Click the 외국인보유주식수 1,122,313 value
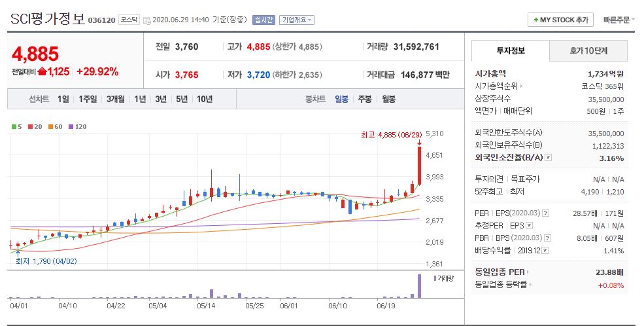The image size is (644, 326). [x=608, y=146]
